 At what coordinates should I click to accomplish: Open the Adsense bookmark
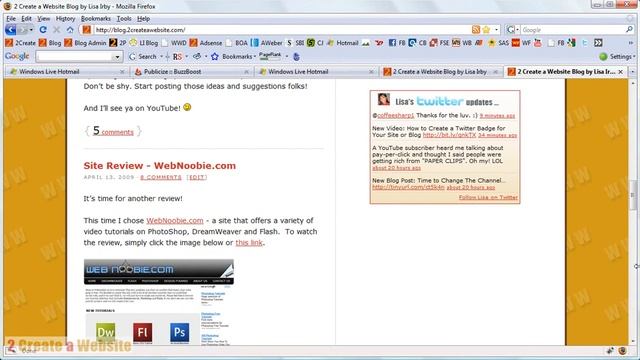click(x=206, y=43)
